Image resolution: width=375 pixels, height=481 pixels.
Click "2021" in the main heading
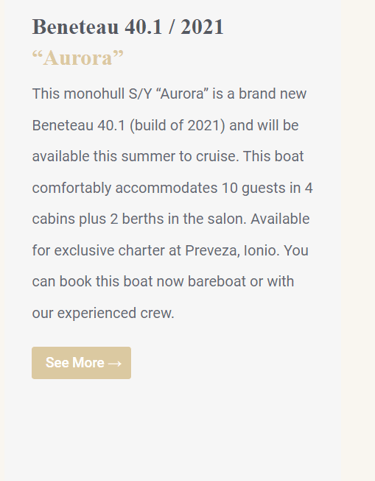202,27
